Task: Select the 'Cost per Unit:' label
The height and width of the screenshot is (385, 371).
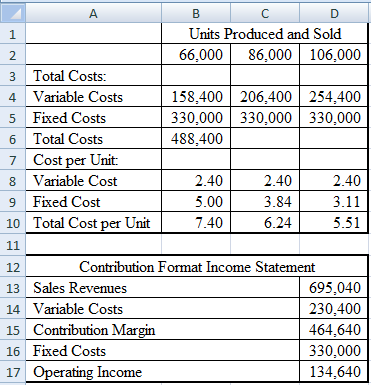Action: [x=75, y=160]
